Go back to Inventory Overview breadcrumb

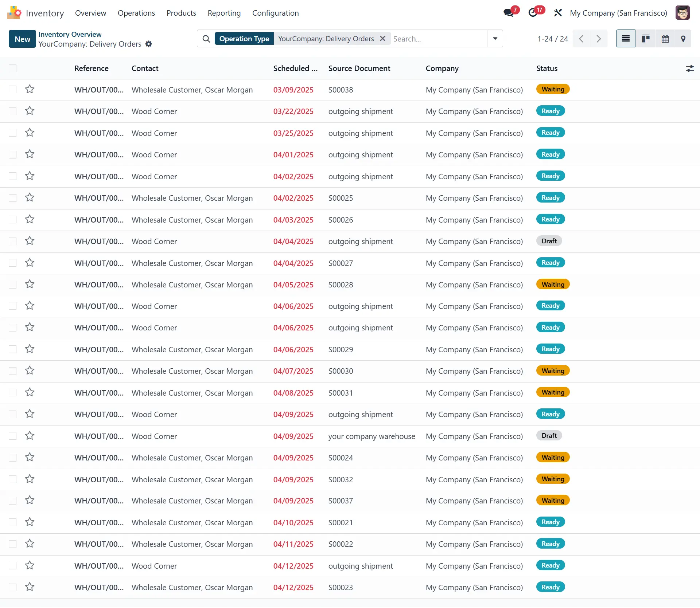[70, 34]
